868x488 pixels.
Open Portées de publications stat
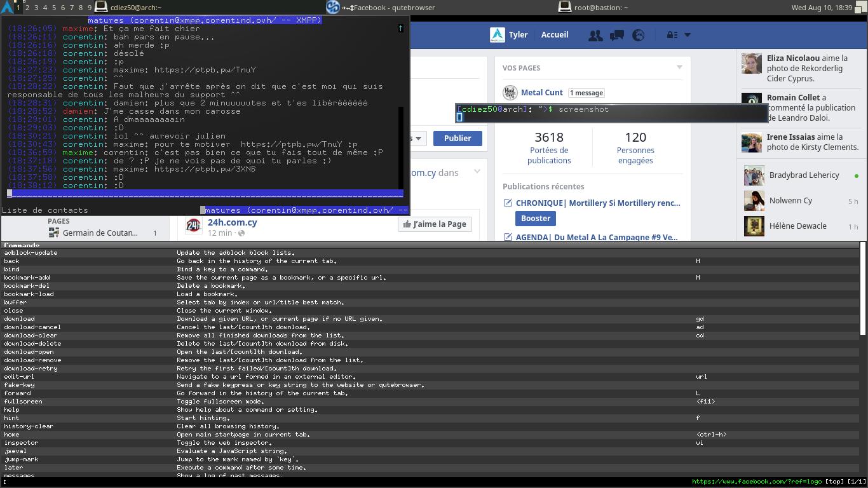pyautogui.click(x=549, y=147)
